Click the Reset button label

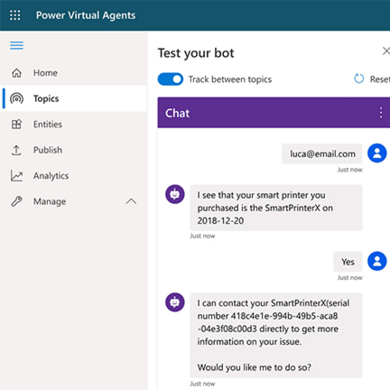click(380, 79)
